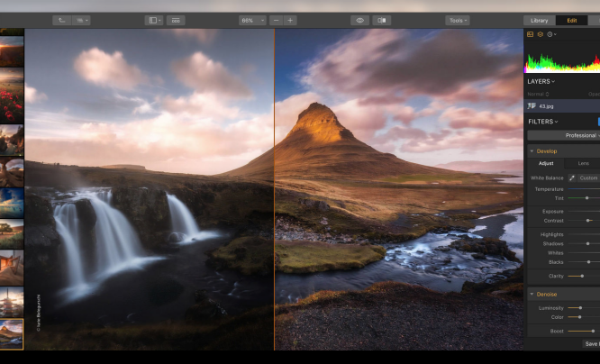This screenshot has height=364, width=600.
Task: Click the White Balance label
Action: click(547, 178)
